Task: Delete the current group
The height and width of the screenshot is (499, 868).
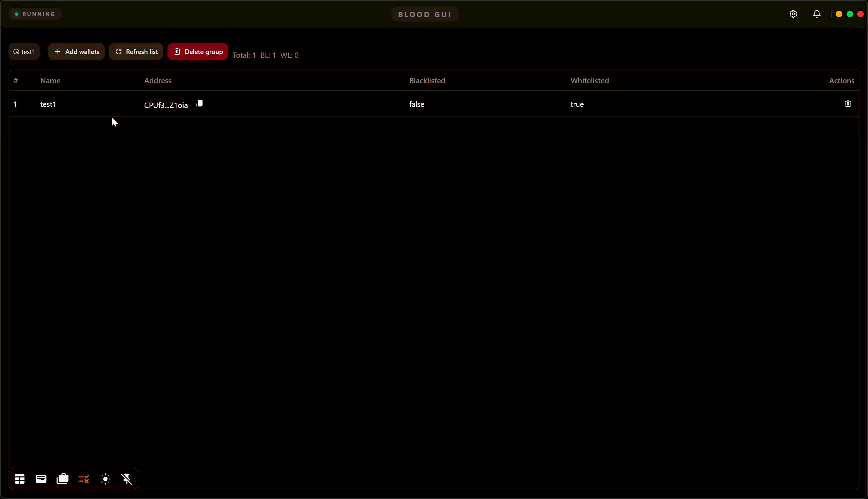Action: 198,51
